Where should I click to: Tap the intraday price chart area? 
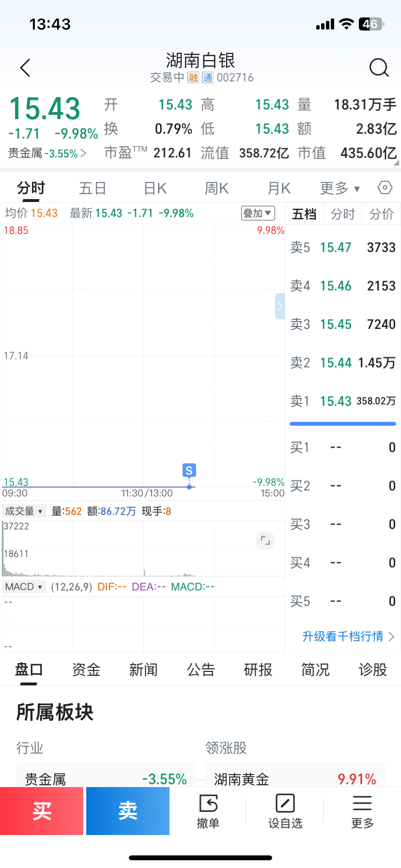click(143, 356)
